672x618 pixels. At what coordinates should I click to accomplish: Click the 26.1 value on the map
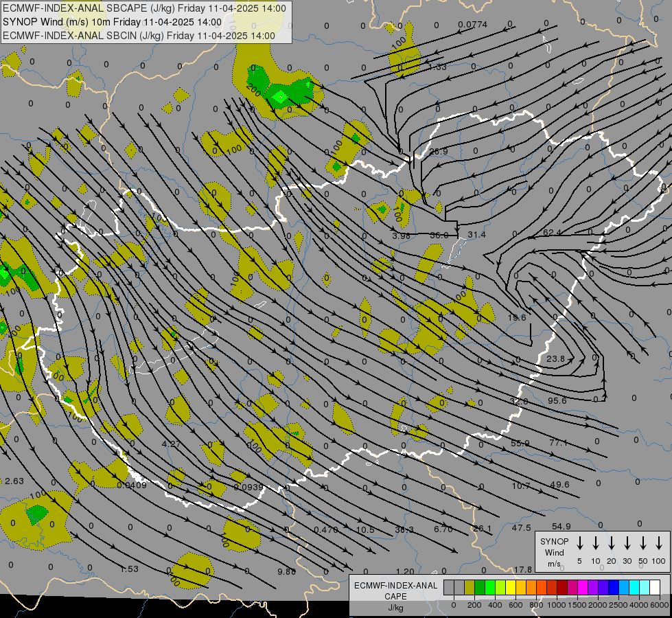[x=483, y=528]
